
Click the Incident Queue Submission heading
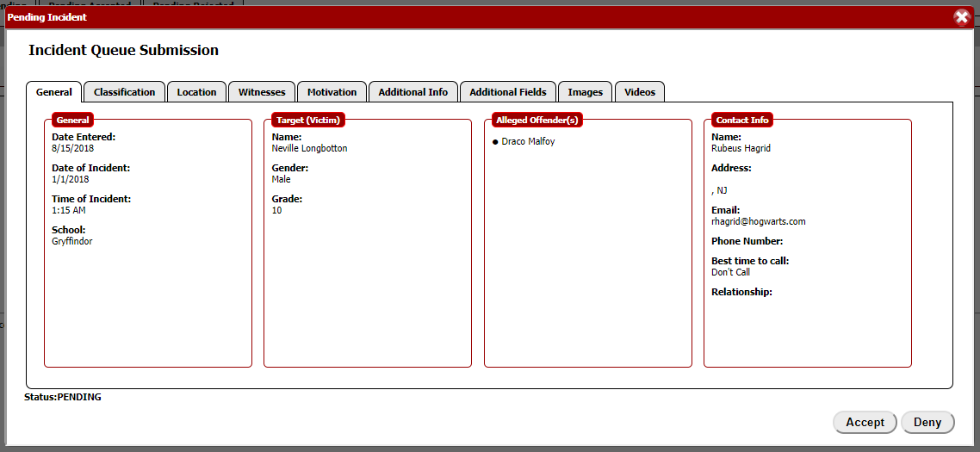point(124,50)
